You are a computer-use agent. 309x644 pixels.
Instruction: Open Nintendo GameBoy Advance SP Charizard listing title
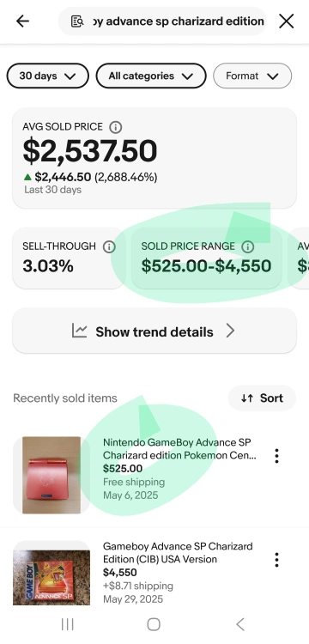(179, 449)
